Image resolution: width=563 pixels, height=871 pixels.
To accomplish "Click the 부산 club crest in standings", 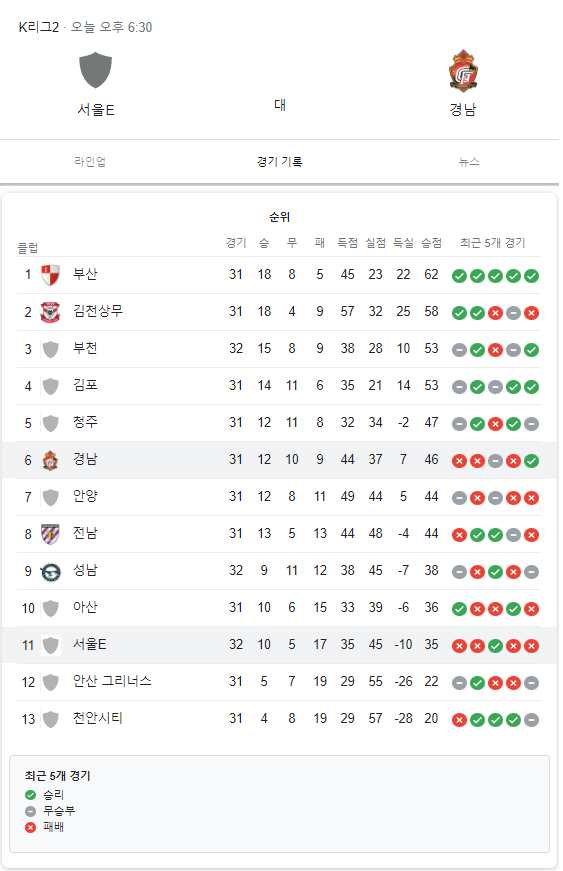I will click(x=51, y=275).
